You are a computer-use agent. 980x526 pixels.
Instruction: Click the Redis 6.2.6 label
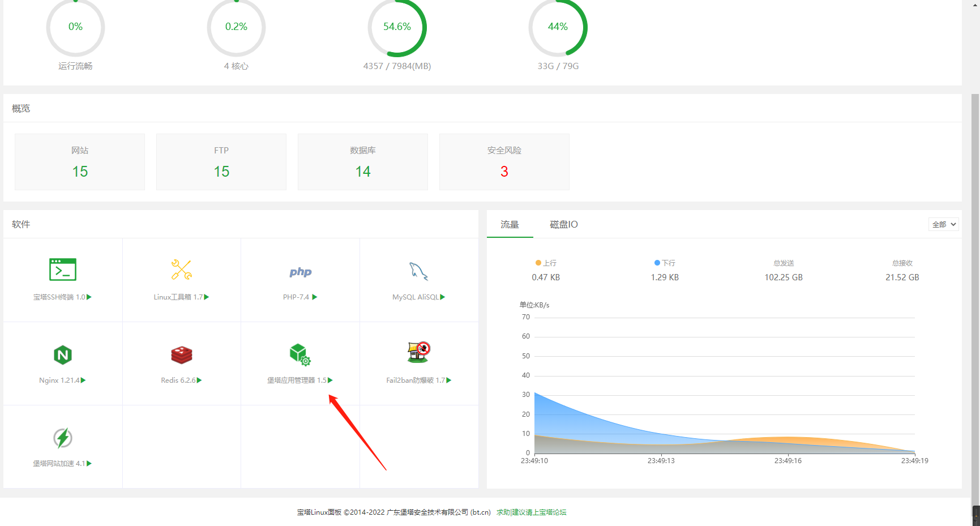tap(178, 380)
